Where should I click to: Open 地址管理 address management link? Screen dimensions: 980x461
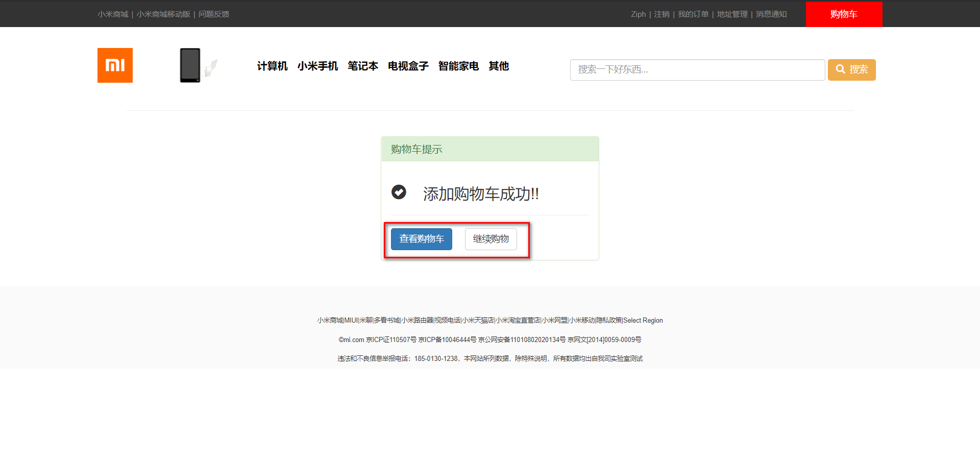(732, 14)
